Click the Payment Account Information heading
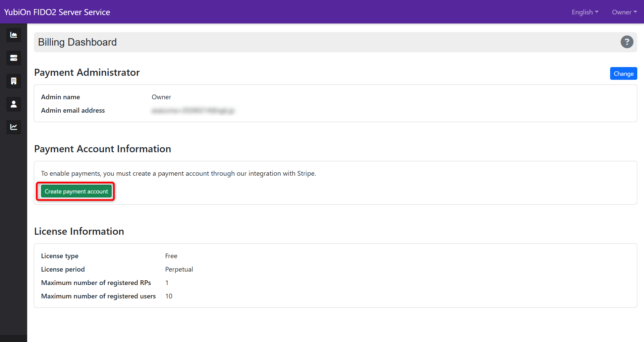The height and width of the screenshot is (342, 644). tap(102, 149)
